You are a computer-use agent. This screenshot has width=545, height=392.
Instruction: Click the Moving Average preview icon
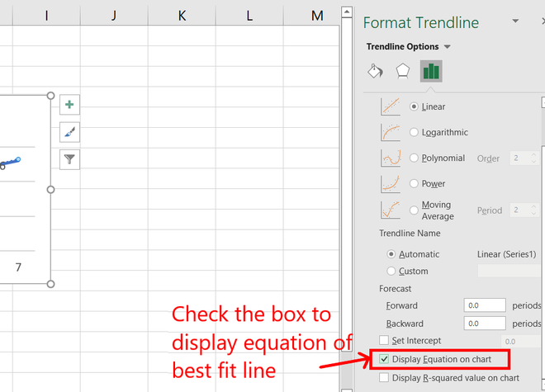[391, 210]
